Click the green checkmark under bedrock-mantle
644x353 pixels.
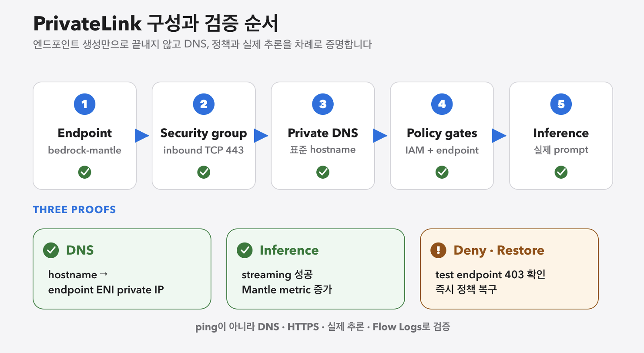click(x=85, y=172)
